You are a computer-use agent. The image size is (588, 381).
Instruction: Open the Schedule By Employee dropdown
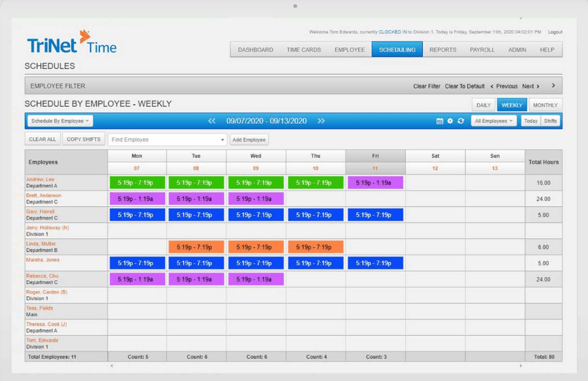pos(60,120)
